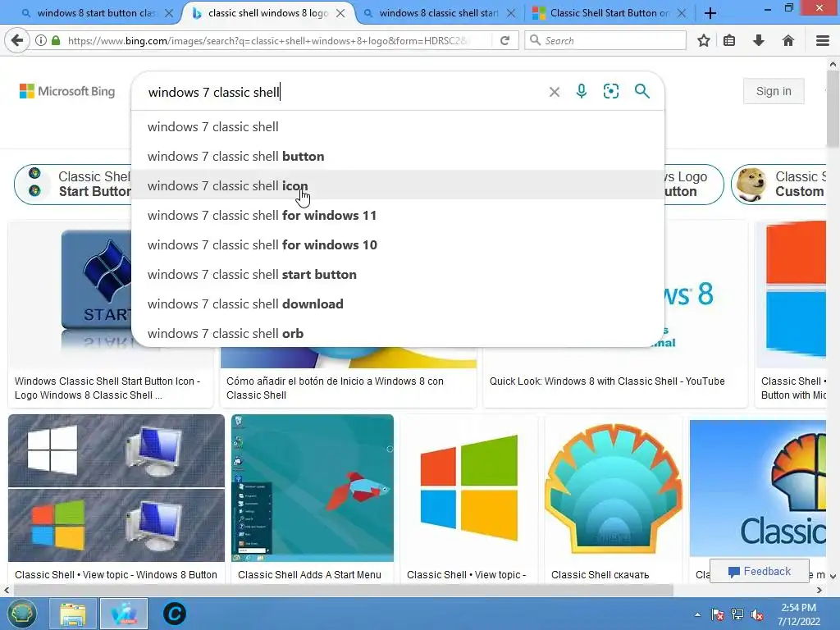840x630 pixels.
Task: Show hidden tray icons arrow
Action: coord(697,614)
